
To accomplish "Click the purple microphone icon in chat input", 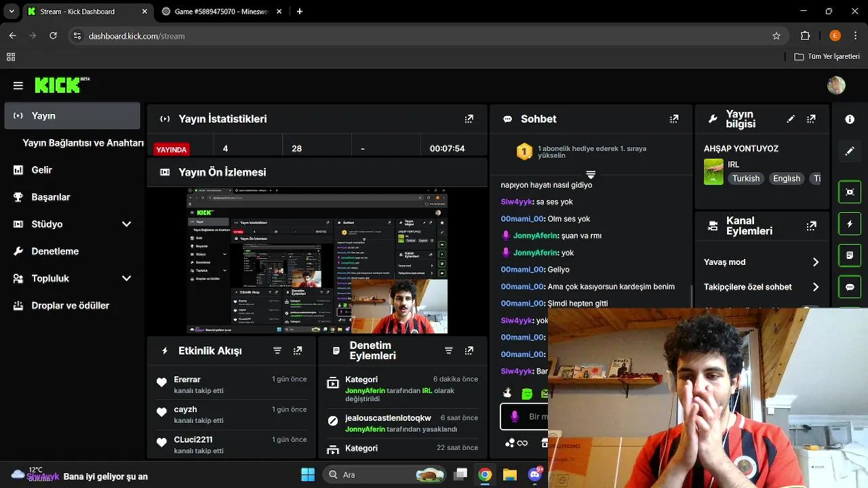I will (x=515, y=416).
